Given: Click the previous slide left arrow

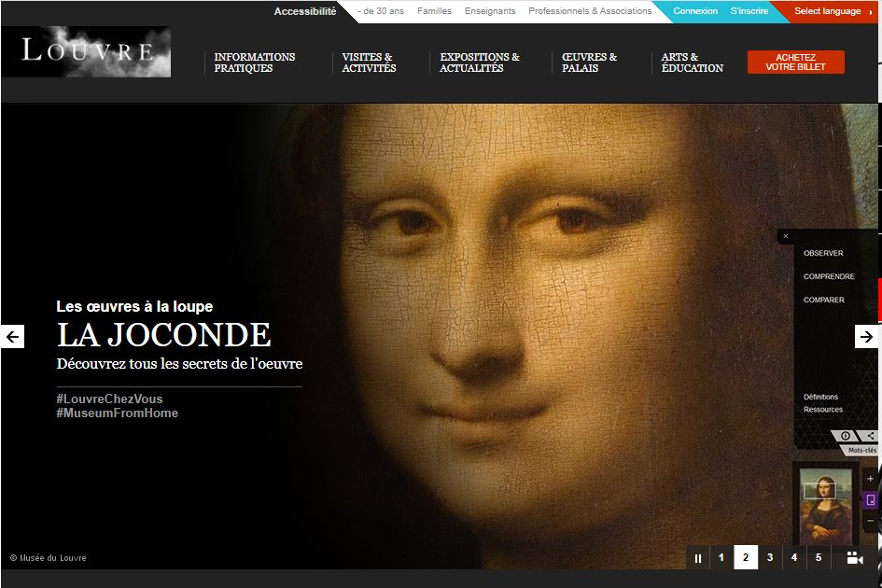Looking at the screenshot, I should coord(12,337).
